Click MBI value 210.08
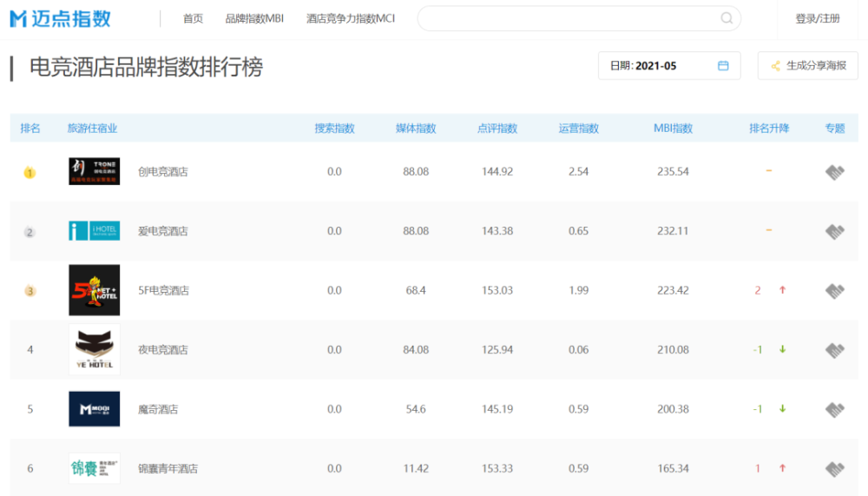Viewport: 868px width, 496px height. coord(674,349)
